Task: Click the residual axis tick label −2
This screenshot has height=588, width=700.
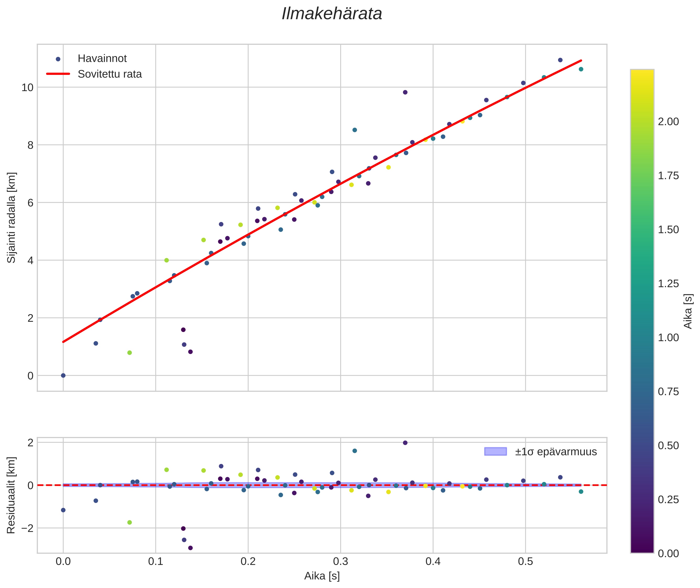Action: click(x=27, y=528)
